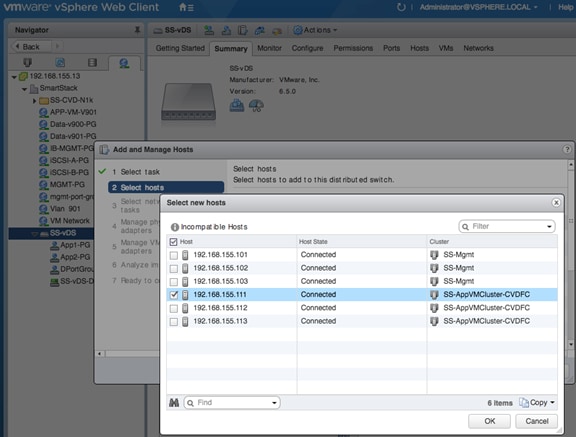Switch to the Monitor tab
Viewport: 576px width, 437px height.
click(x=269, y=48)
